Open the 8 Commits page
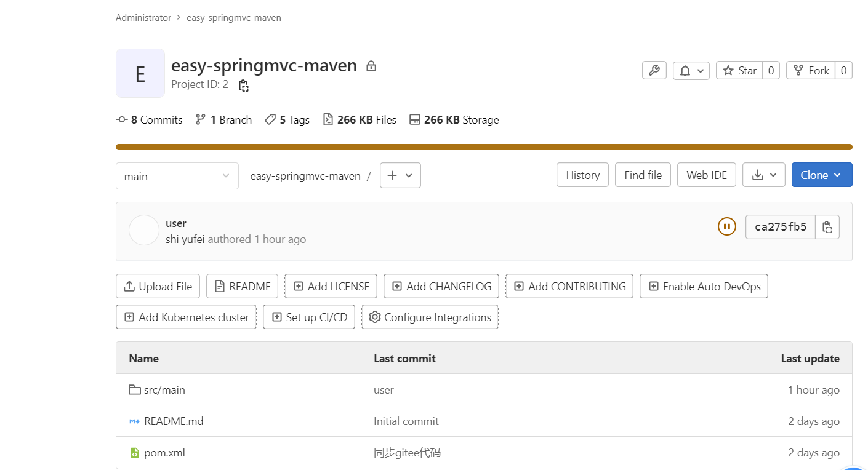Screen dimensions: 868x470 [150, 120]
